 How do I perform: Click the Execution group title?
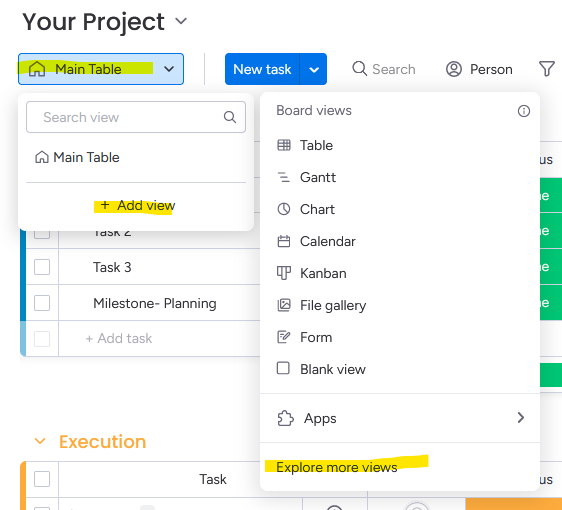pyautogui.click(x=103, y=442)
